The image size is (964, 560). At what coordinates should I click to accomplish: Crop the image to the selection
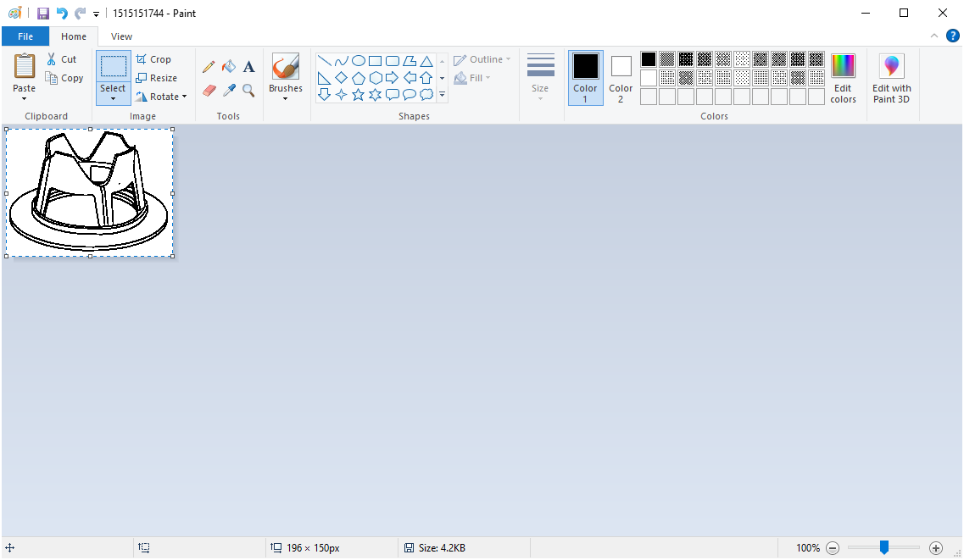pos(154,59)
